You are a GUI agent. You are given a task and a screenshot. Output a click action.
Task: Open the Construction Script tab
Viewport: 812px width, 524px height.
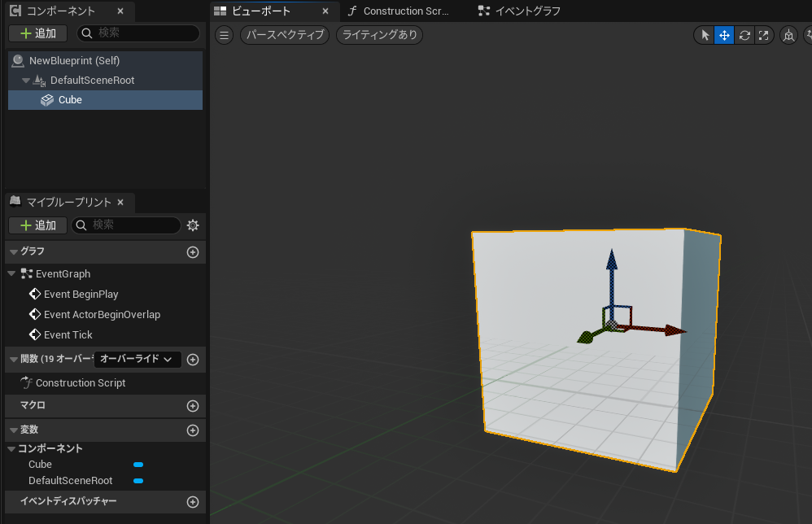[x=399, y=11]
